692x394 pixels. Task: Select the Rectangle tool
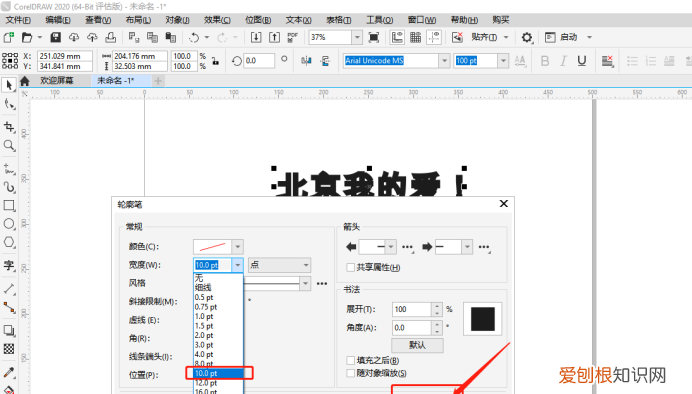click(9, 206)
